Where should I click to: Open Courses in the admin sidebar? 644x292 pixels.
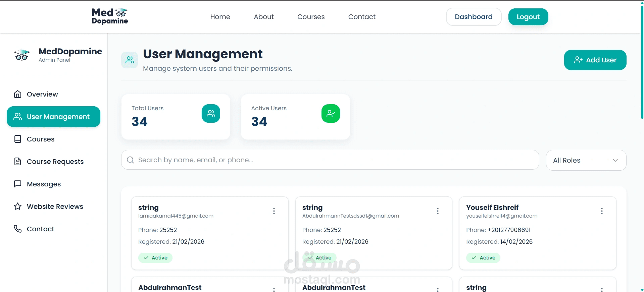pyautogui.click(x=53, y=139)
